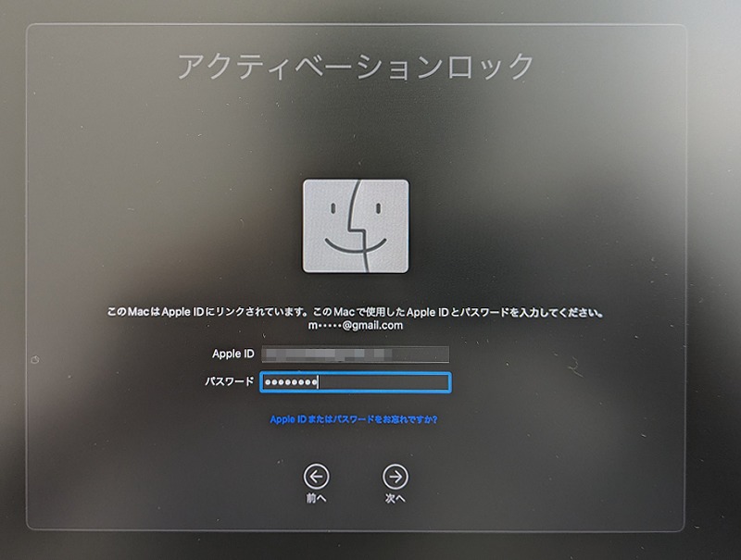Click the next arrow icon labeled 次へ
Image resolution: width=741 pixels, height=560 pixels.
[x=396, y=477]
